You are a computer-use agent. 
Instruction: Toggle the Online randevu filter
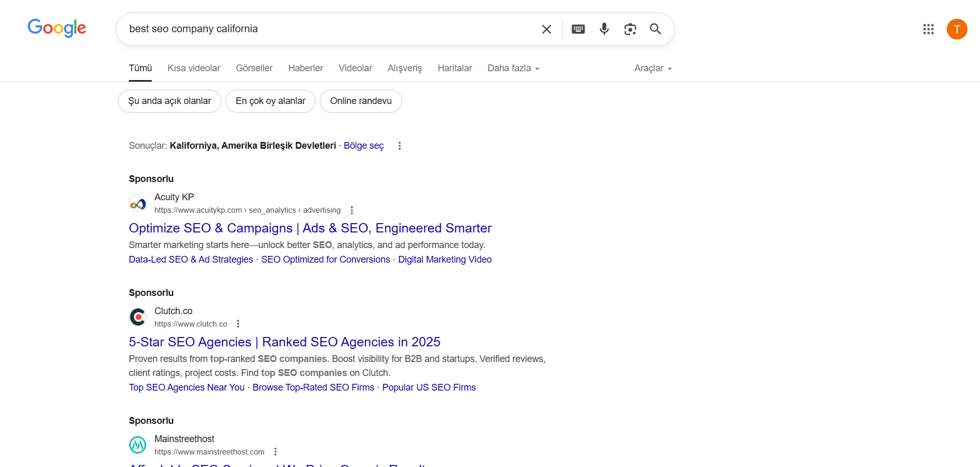(361, 101)
